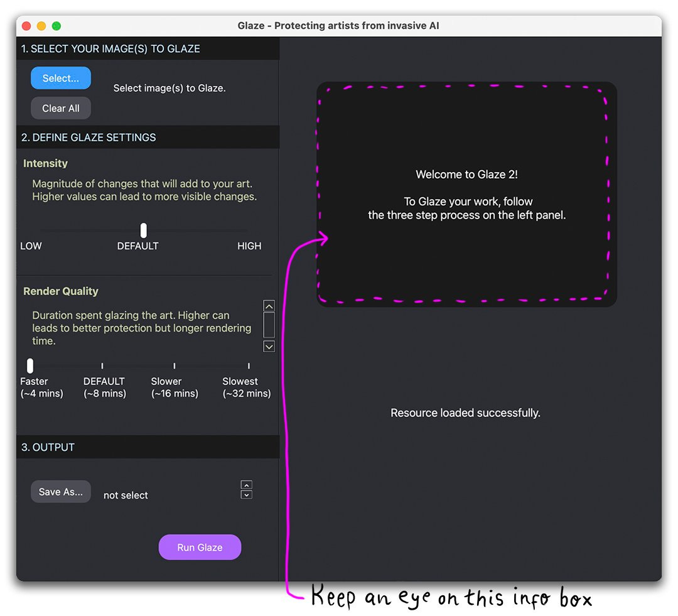Viewport: 678px width, 616px height.
Task: Click the blue Select... button
Action: [60, 78]
